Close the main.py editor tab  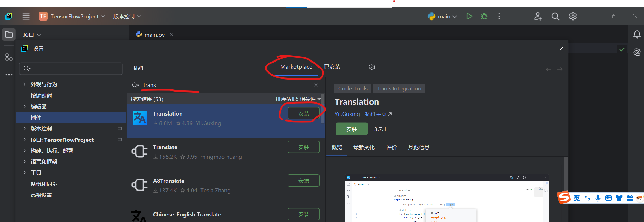171,34
